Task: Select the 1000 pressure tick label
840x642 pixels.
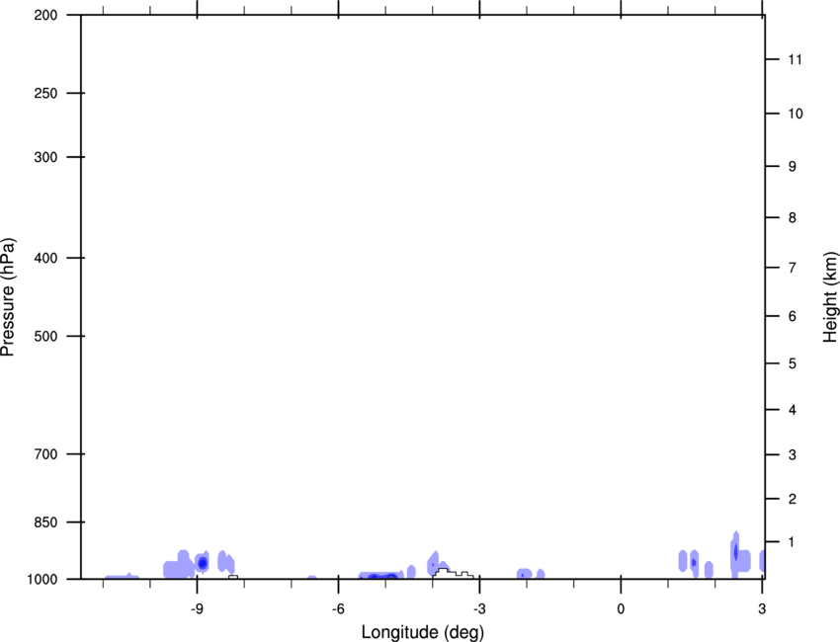Action: 42,579
